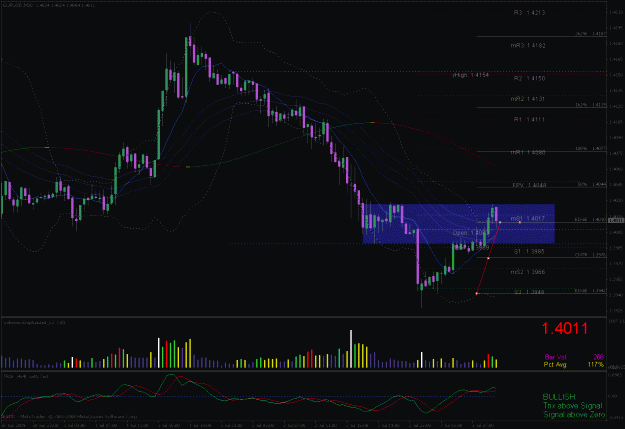Image resolution: width=625 pixels, height=429 pixels.
Task: Click the R2 1.4150 pivot label
Action: tap(529, 79)
